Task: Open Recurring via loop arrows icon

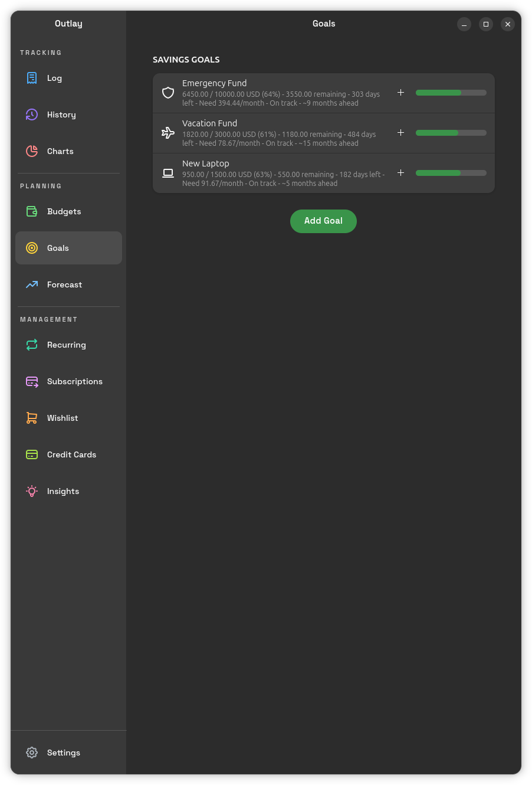Action: (x=32, y=345)
